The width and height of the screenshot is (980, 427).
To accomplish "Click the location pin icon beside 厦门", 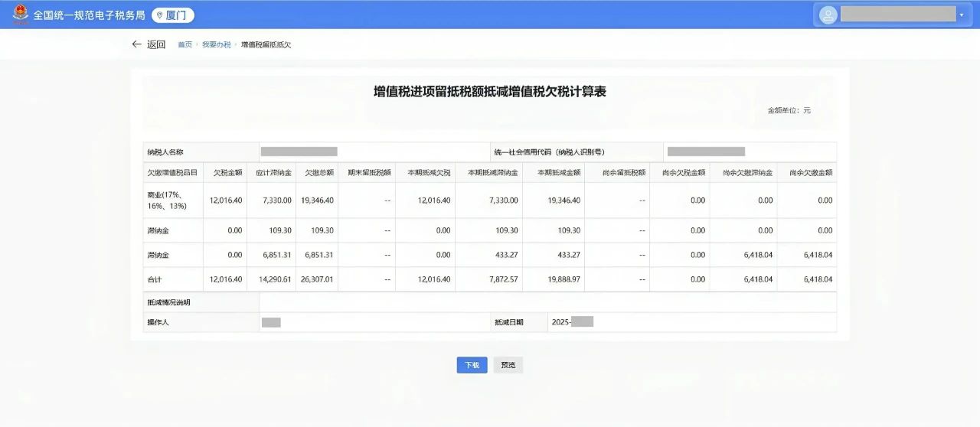I will pyautogui.click(x=159, y=15).
